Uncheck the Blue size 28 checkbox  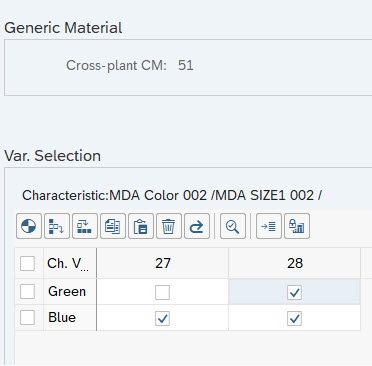[294, 318]
